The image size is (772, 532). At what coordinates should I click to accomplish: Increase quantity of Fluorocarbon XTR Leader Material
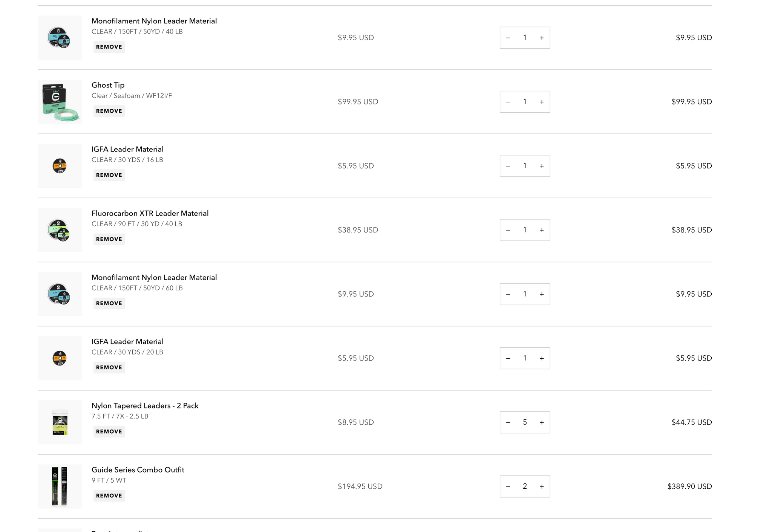click(542, 230)
